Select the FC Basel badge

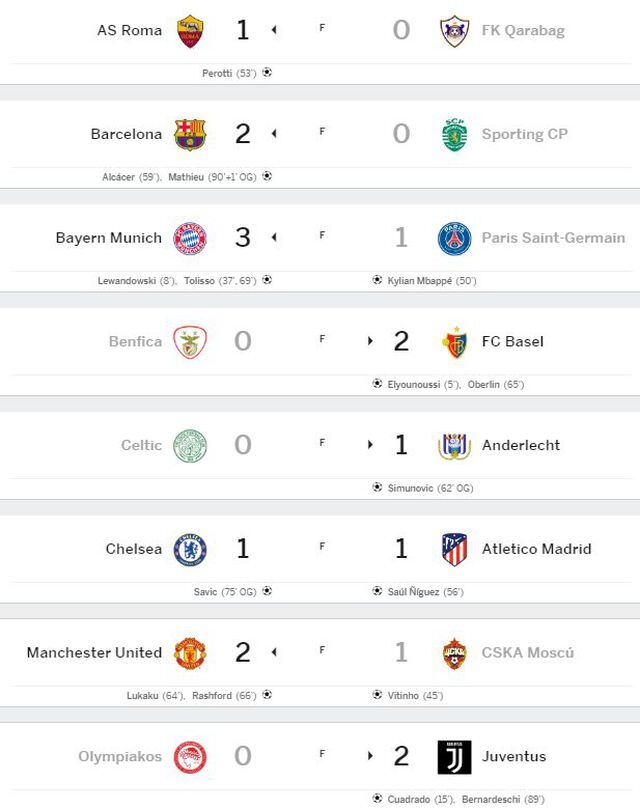point(455,342)
